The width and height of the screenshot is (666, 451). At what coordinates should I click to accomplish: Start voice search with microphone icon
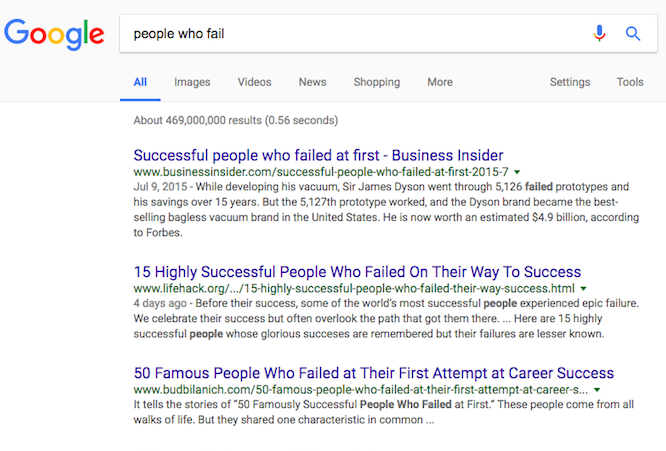[x=599, y=33]
